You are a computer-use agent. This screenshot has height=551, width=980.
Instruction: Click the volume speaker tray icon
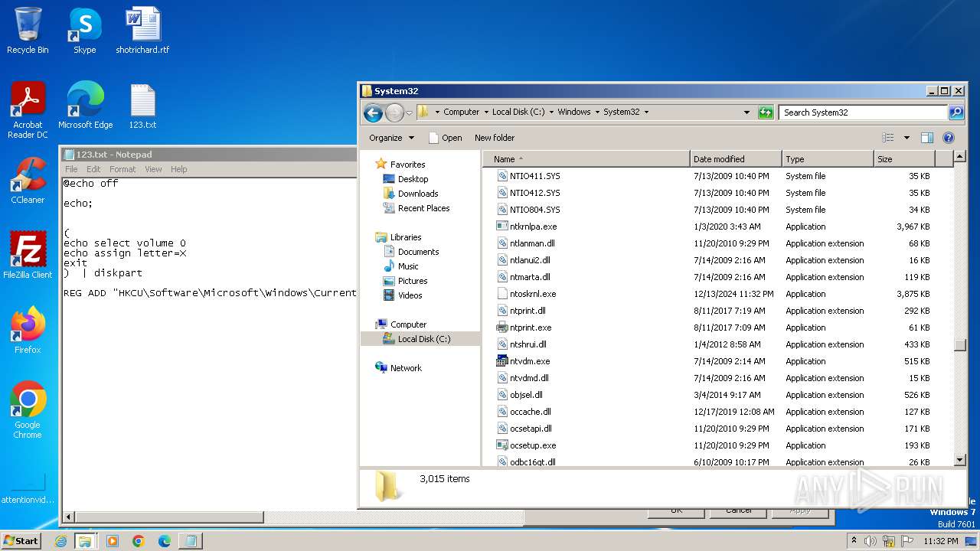[x=871, y=541]
